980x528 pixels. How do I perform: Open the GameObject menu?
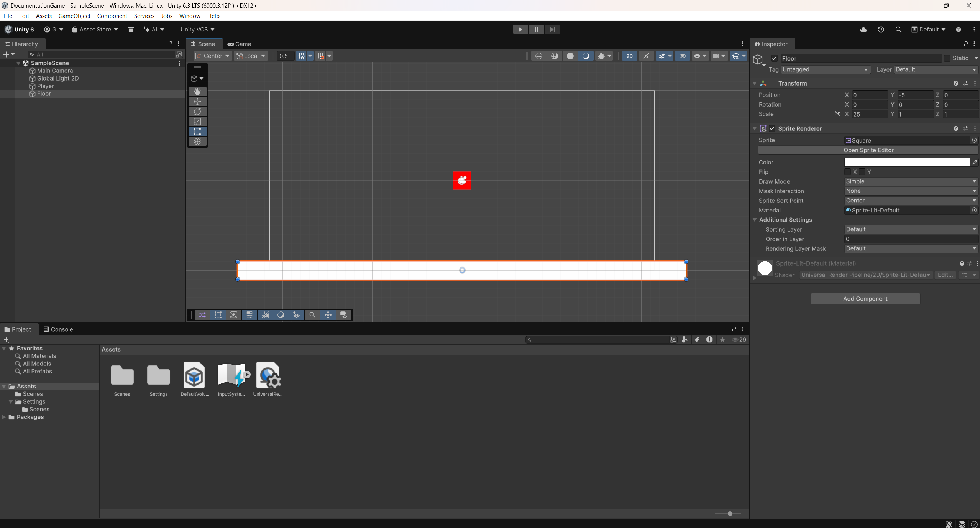74,16
